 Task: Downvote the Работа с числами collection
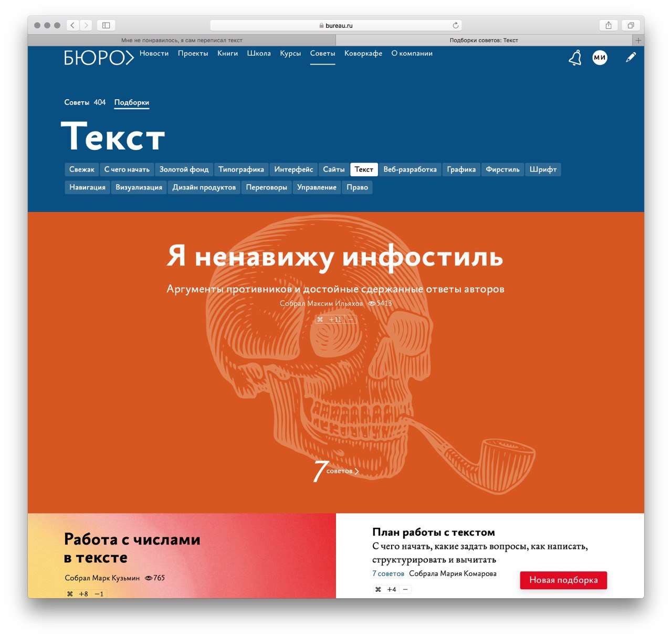[99, 594]
